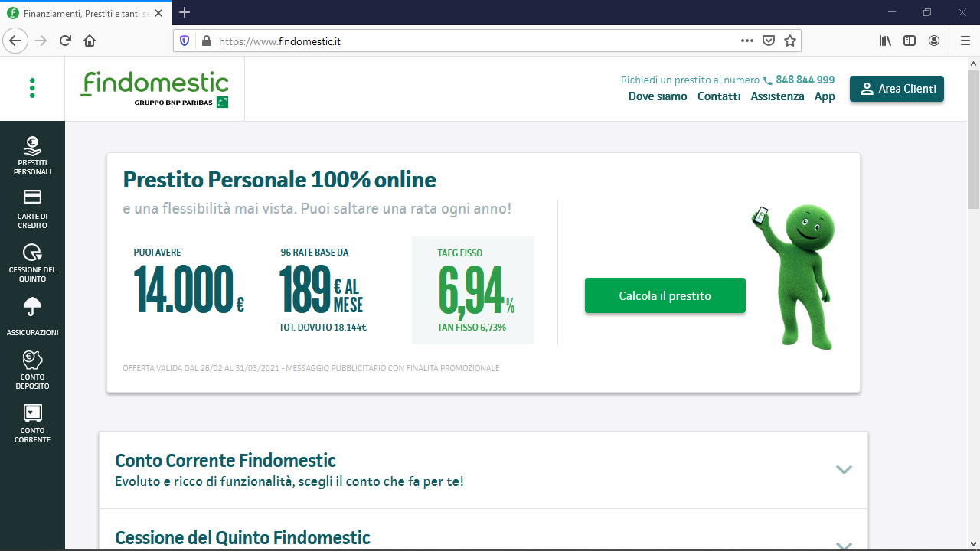Image resolution: width=980 pixels, height=551 pixels.
Task: Select the Findomestic browser tab
Action: (86, 13)
